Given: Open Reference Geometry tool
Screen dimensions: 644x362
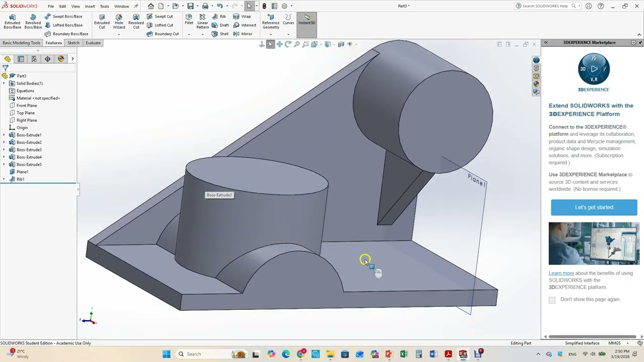Looking at the screenshot, I should coord(271,22).
